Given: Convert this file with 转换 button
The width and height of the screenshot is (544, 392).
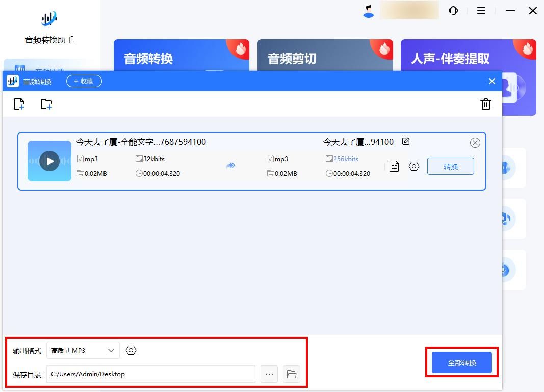Looking at the screenshot, I should click(451, 166).
